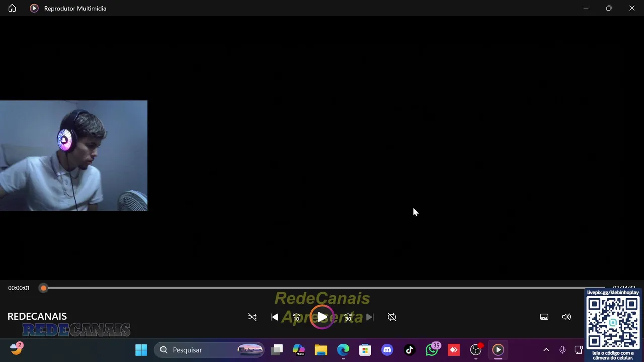Click the webcam video overlay
This screenshot has height=362, width=644.
pyautogui.click(x=73, y=155)
